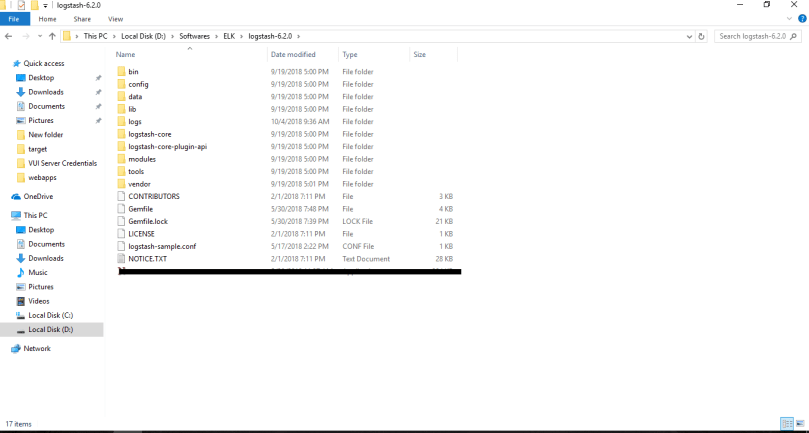Select the logstash-core-plugin-api folder name
The width and height of the screenshot is (809, 433).
(168, 147)
